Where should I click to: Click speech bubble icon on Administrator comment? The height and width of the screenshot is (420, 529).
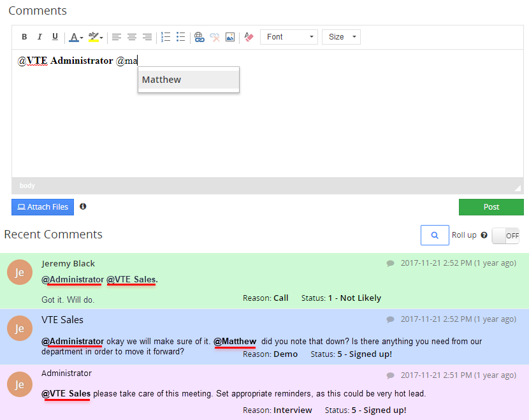(390, 375)
